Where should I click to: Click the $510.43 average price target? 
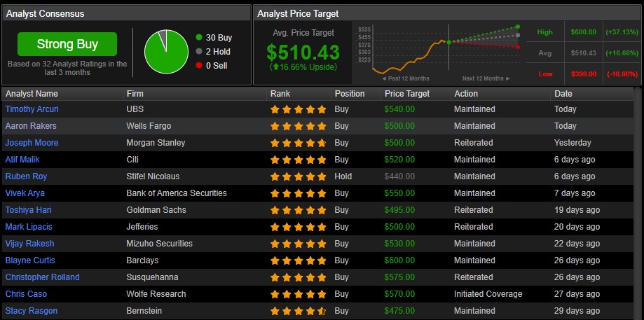[x=303, y=52]
